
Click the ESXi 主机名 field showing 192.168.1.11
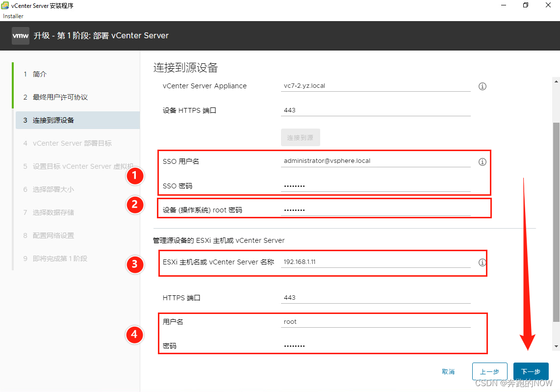click(376, 261)
